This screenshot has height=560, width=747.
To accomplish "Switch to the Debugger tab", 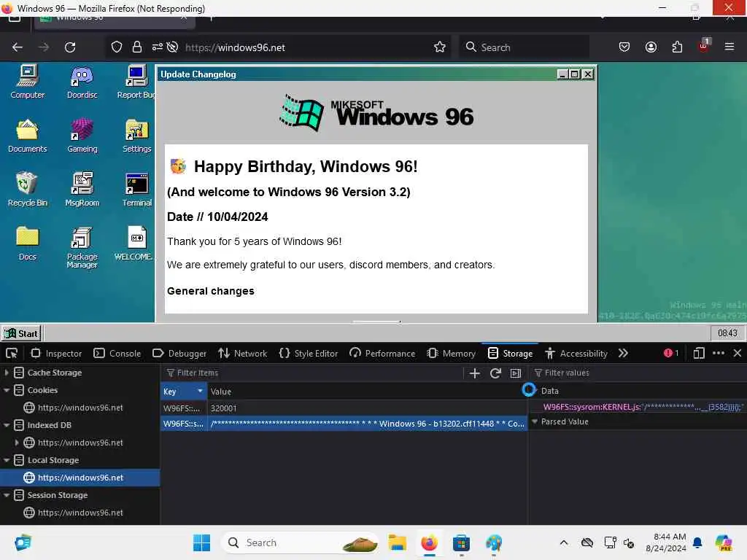I will coord(179,354).
